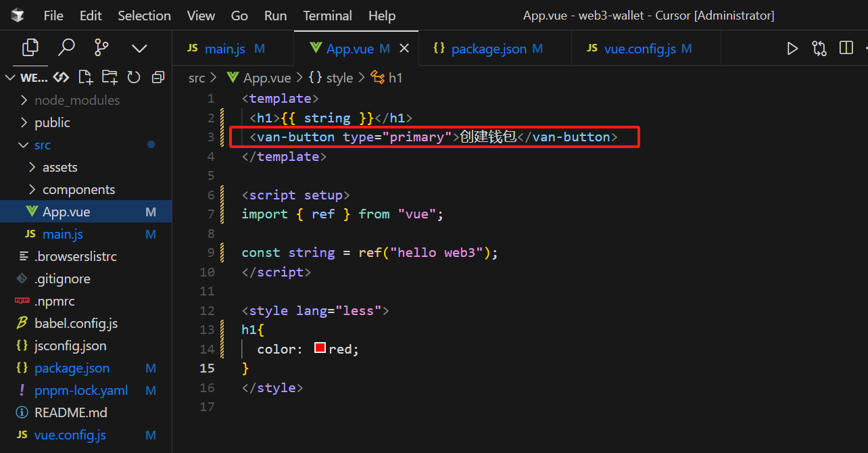Open the Run menu
The image size is (868, 453).
pos(275,16)
